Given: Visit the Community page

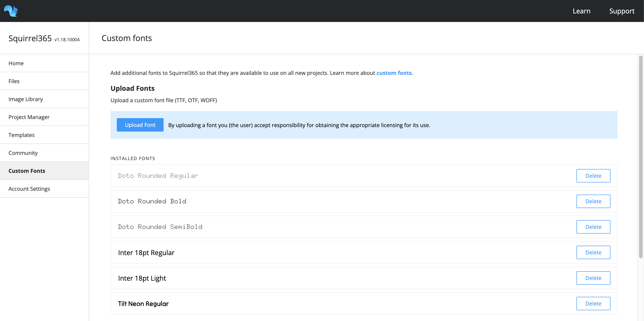Looking at the screenshot, I should [x=23, y=153].
